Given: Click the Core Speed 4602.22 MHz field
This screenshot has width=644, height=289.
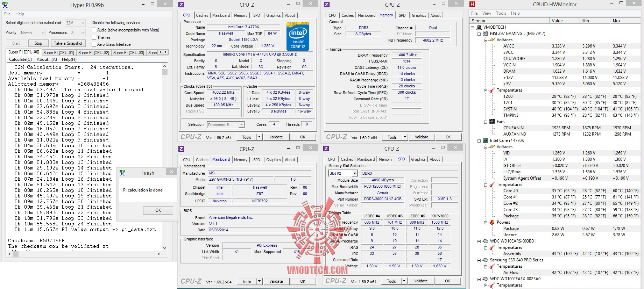Looking at the screenshot, I should click(224, 93).
